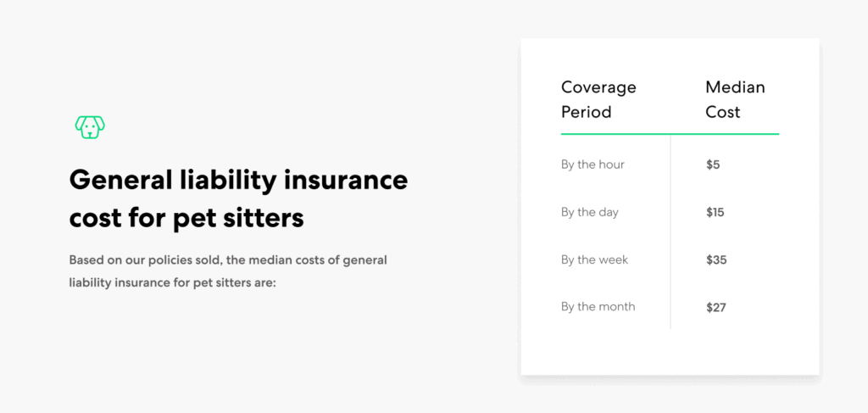Select the 'By the week' row label
This screenshot has width=868, height=413.
[x=594, y=260]
